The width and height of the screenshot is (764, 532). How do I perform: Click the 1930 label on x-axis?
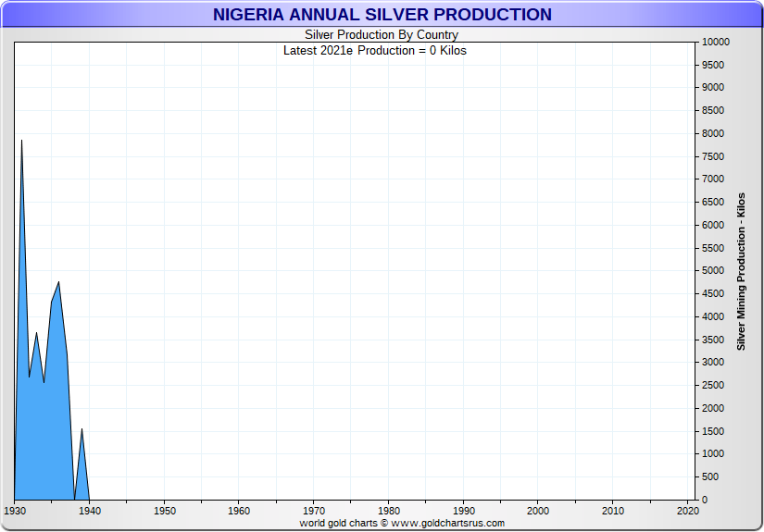coord(15,510)
